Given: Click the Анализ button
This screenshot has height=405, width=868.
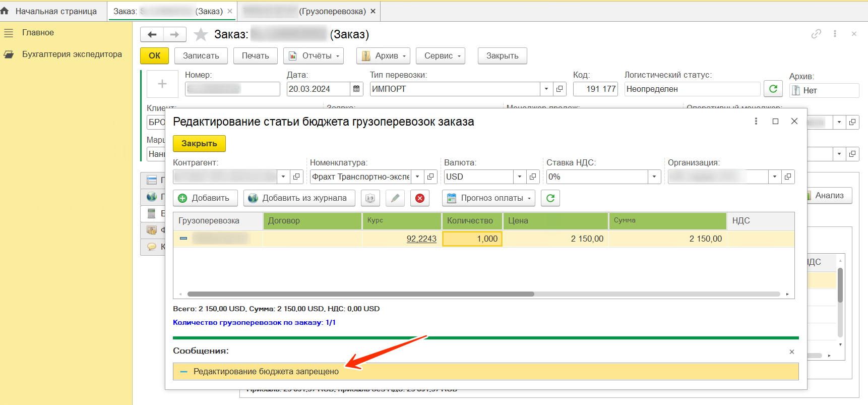Looking at the screenshot, I should point(829,196).
